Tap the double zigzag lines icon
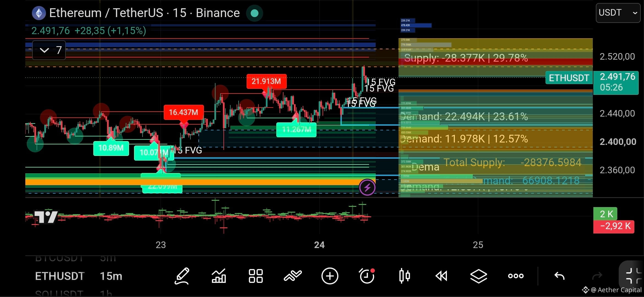The width and height of the screenshot is (644, 297). click(x=293, y=276)
